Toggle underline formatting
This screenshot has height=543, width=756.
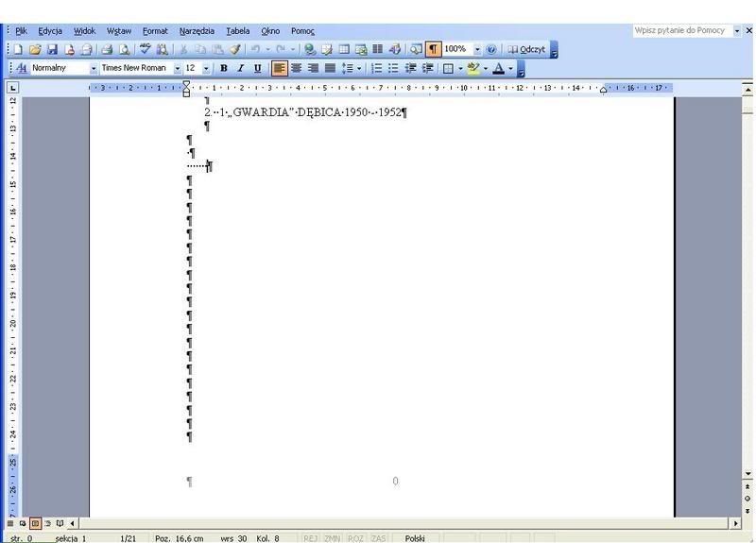(x=257, y=68)
